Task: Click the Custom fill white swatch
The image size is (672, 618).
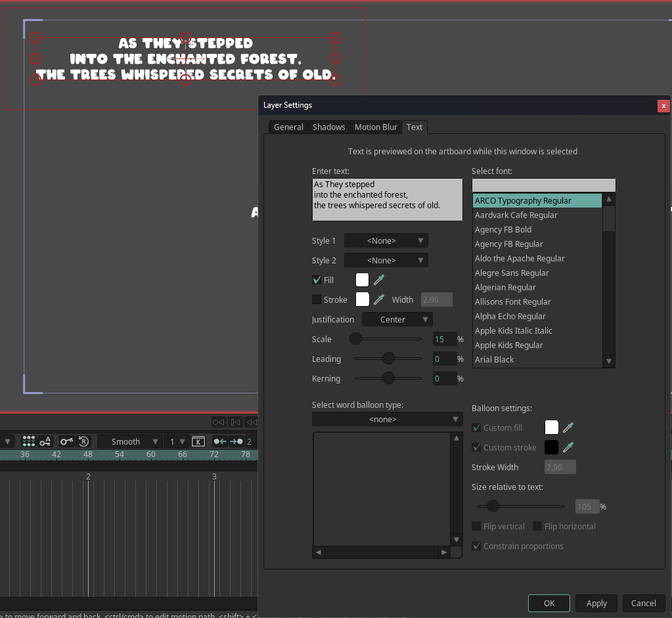Action: tap(552, 428)
